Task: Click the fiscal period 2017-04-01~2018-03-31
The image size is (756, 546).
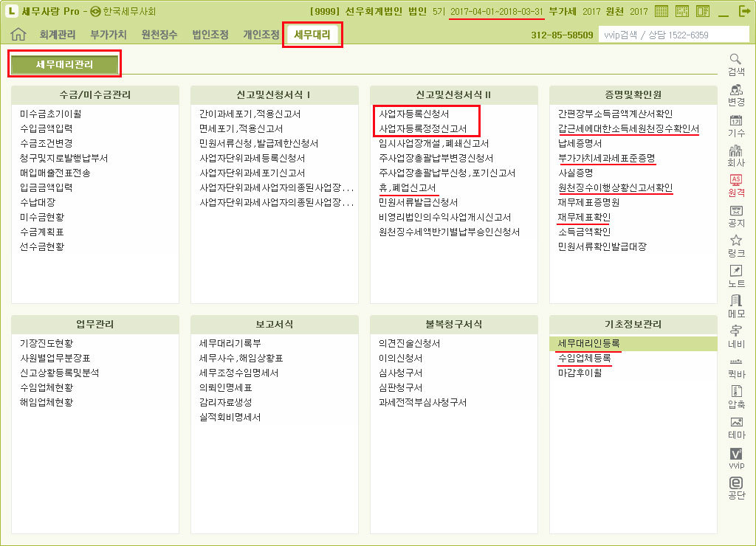Action: click(x=497, y=12)
